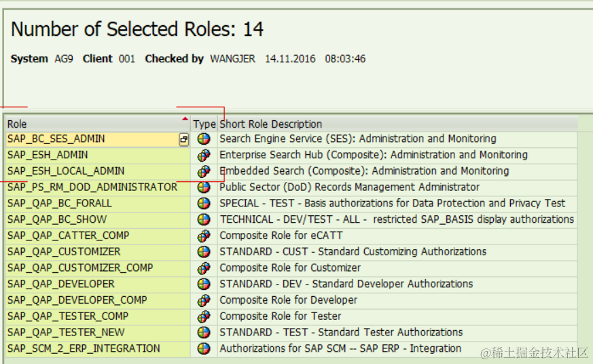Select the SAP_QAP_CATTER_COMP role cell
The image size is (593, 364).
tap(98, 236)
